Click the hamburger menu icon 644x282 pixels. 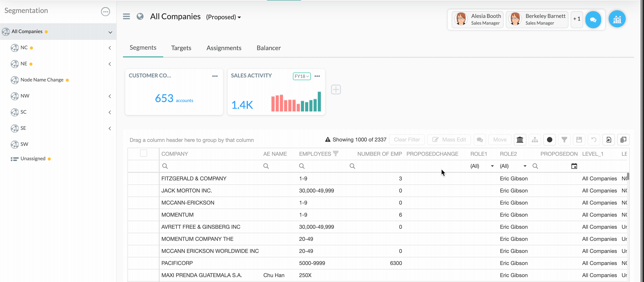pyautogui.click(x=126, y=17)
